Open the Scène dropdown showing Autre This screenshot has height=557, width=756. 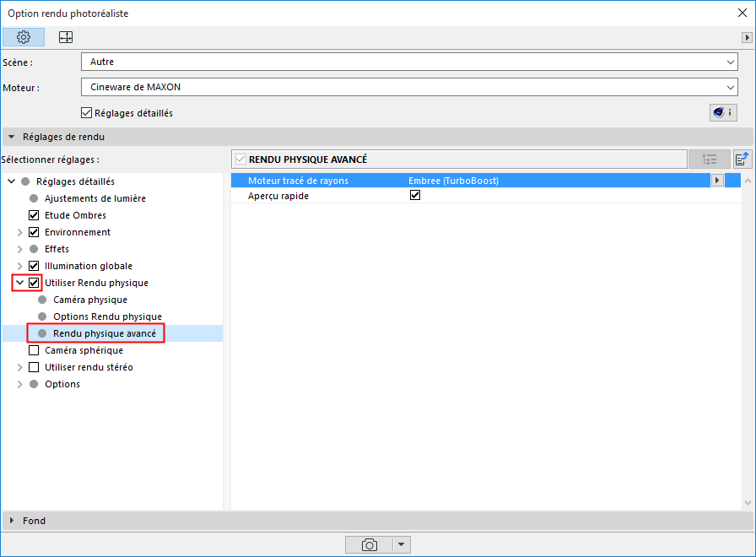click(409, 62)
